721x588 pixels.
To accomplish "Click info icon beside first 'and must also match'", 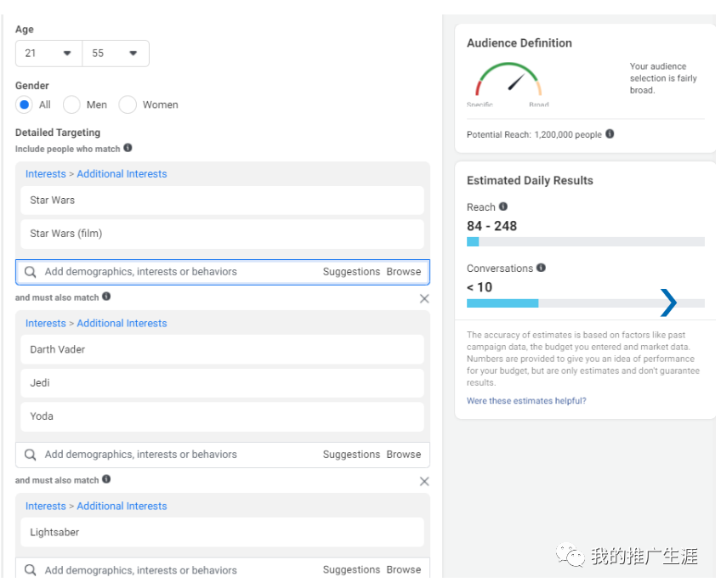I will [x=106, y=297].
